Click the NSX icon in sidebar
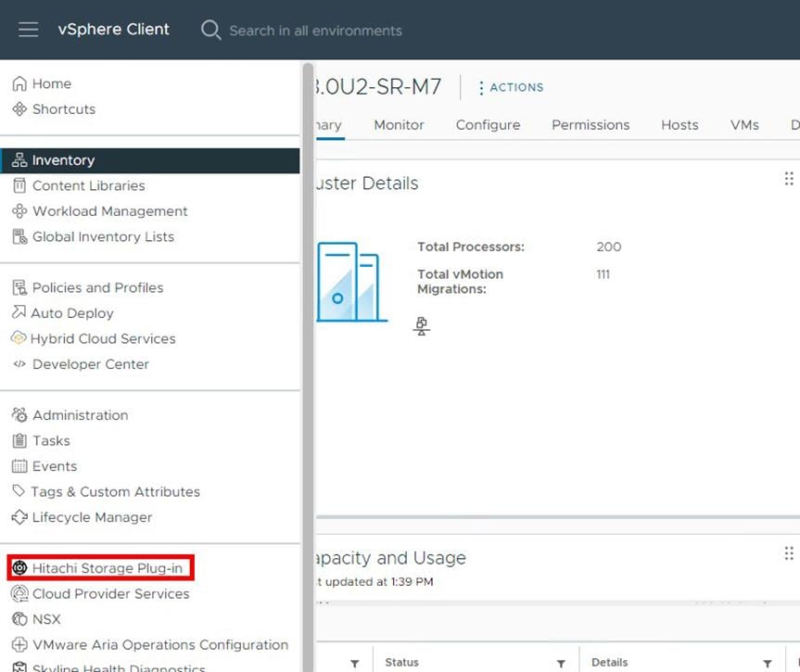The width and height of the screenshot is (800, 672). 19,619
